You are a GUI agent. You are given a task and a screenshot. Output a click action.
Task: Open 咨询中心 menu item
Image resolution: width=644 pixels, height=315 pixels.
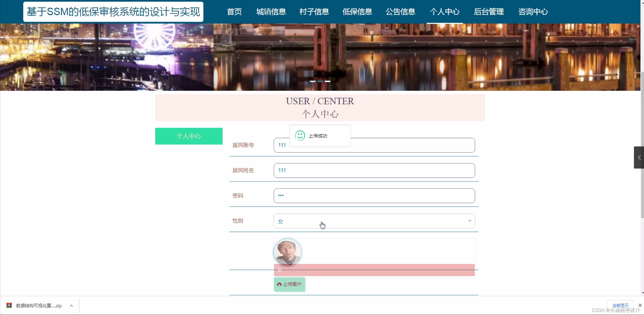point(533,12)
